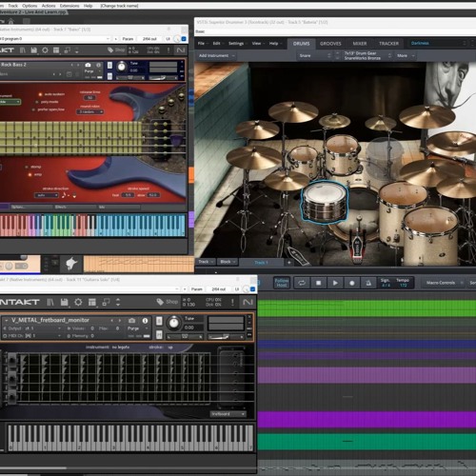Image resolution: width=476 pixels, height=476 pixels.
Task: Open Extensions menu in REAPER
Action: point(69,6)
